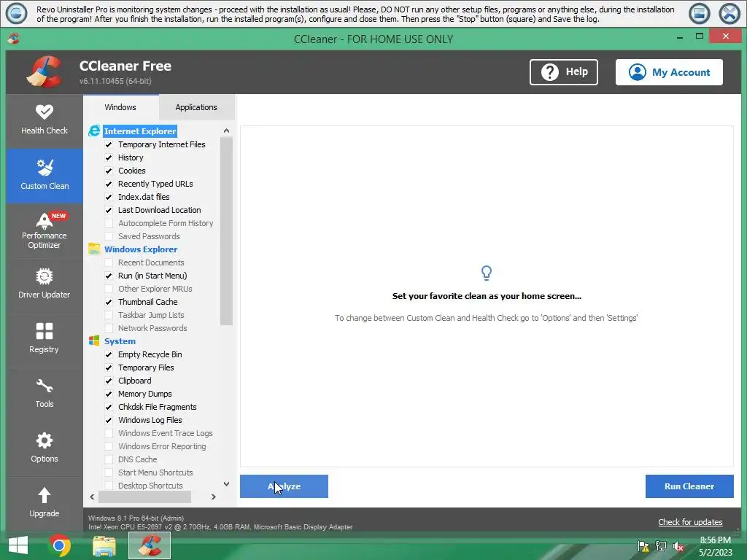Check the Recent Documents option
Screen dimensions: 747x560
coord(109,262)
